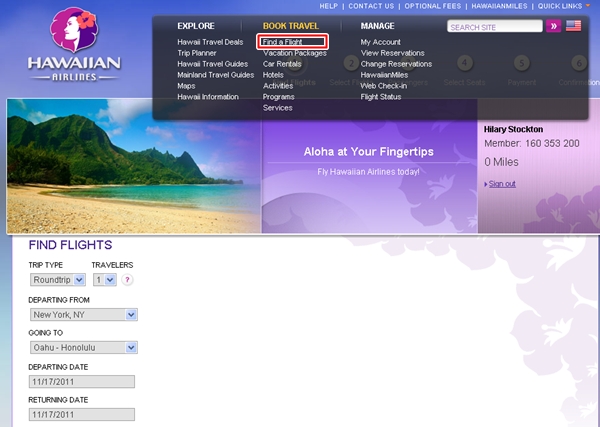The width and height of the screenshot is (600, 427).
Task: Choose Vacation Packages from Book Travel
Action: [x=295, y=53]
